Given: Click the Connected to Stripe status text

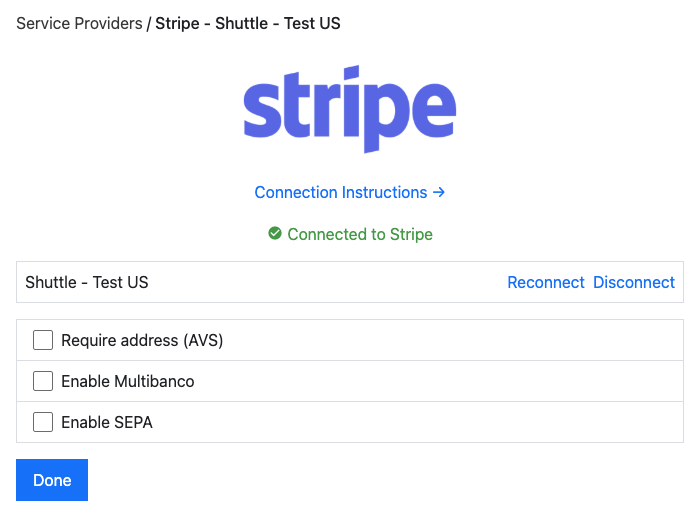Looking at the screenshot, I should [360, 234].
